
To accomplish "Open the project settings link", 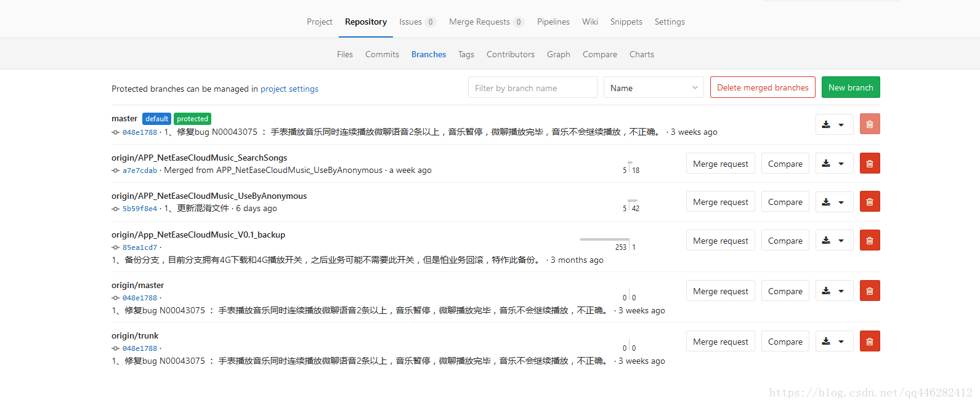I will [290, 89].
